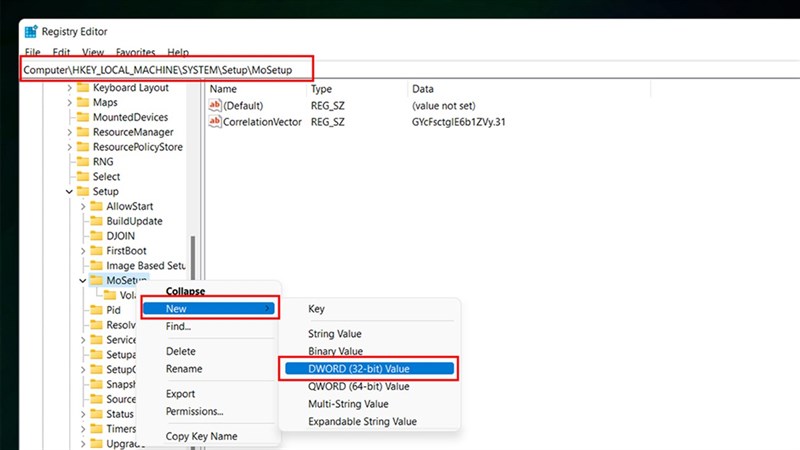Collapse the MoSetup key chevron
This screenshot has width=800, height=450.
coord(83,280)
